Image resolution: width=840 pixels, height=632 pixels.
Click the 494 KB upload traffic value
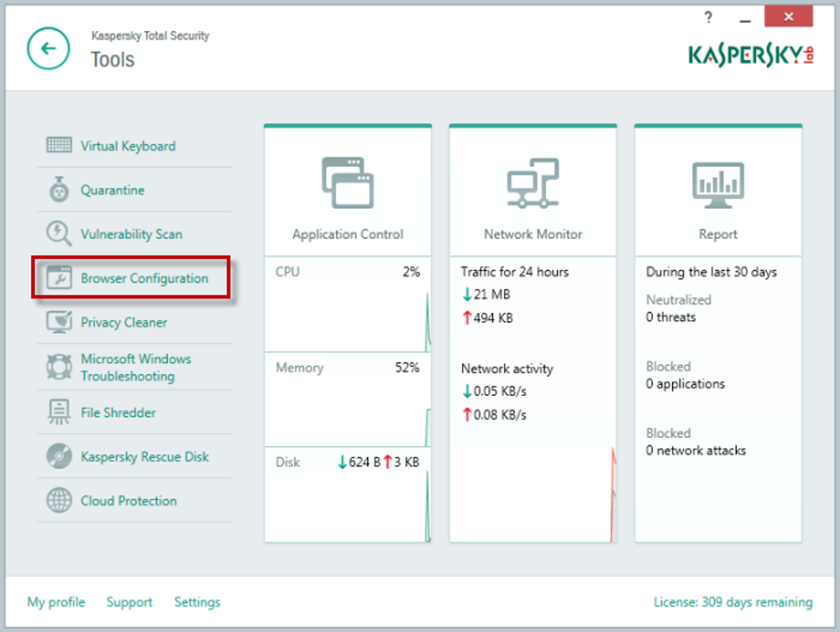[488, 318]
